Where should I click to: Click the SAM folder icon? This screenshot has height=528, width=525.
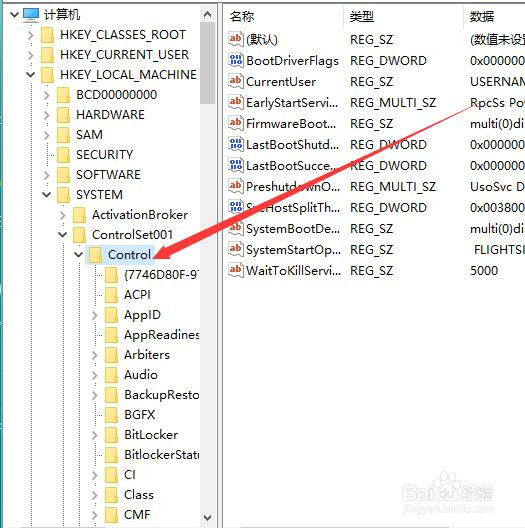coord(63,135)
